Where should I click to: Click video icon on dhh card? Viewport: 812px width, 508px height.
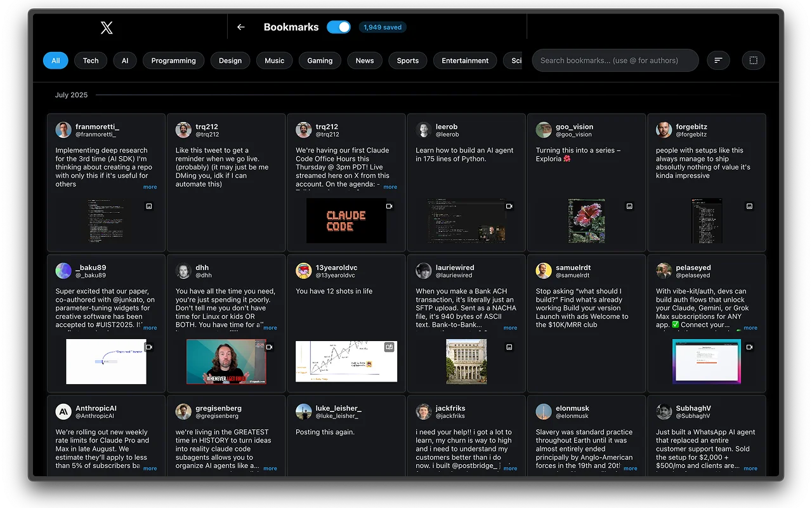click(269, 347)
